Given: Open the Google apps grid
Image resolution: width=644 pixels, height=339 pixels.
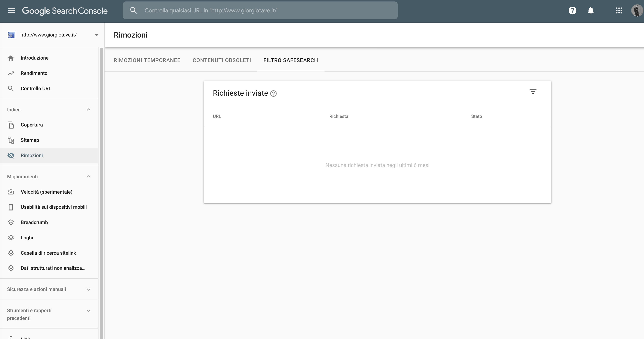Looking at the screenshot, I should (x=619, y=10).
